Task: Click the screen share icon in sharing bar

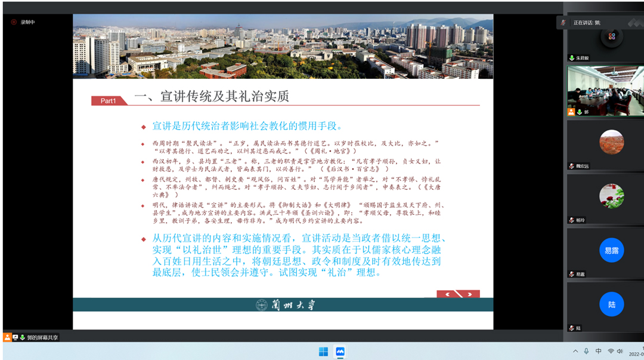Action: pyautogui.click(x=15, y=337)
